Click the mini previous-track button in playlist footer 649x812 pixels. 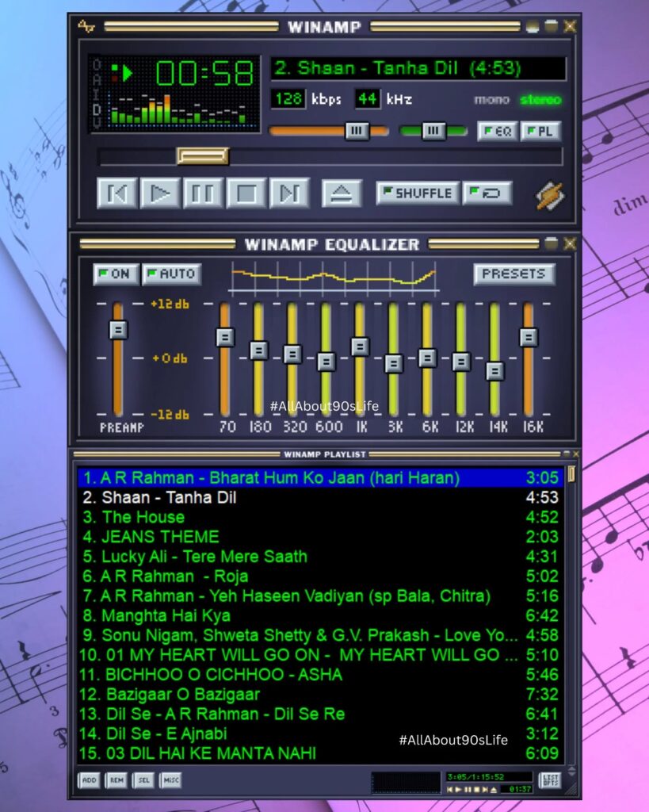pos(450,790)
